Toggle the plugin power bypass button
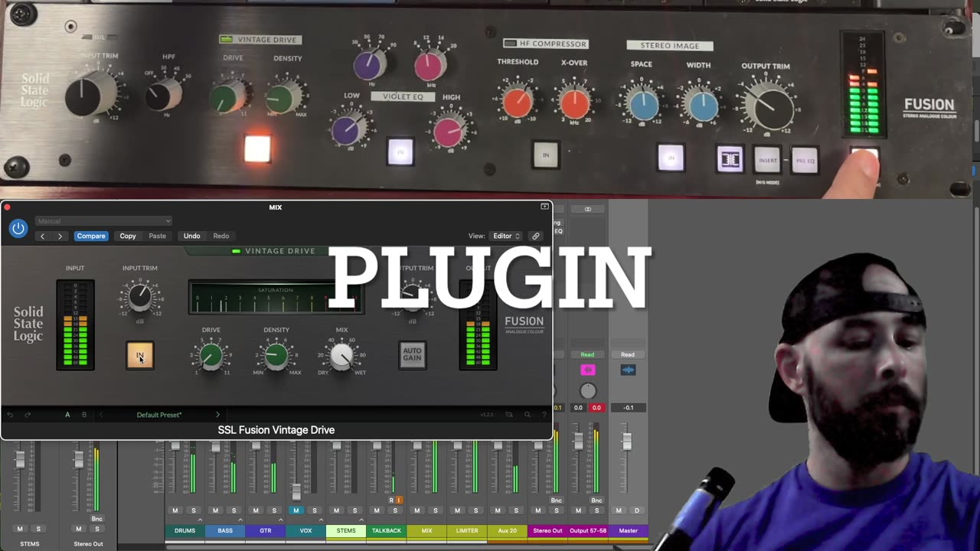The height and width of the screenshot is (551, 980). point(18,228)
